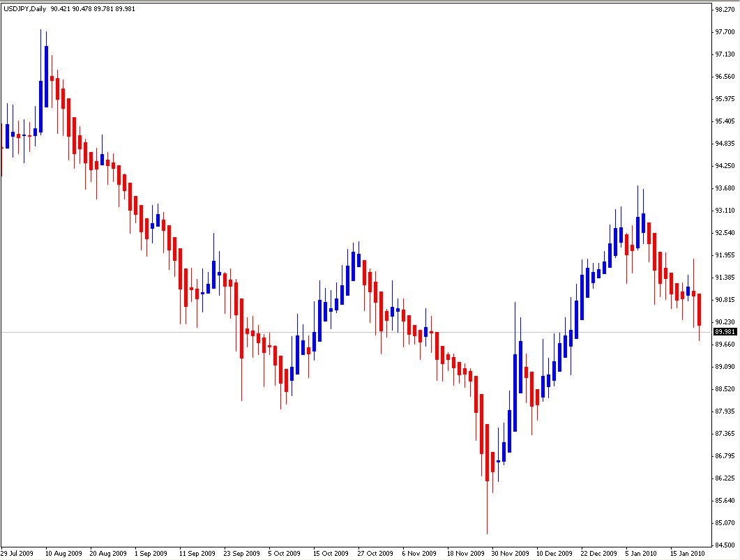
Task: Click the 93.110 price axis label
Action: 725,211
